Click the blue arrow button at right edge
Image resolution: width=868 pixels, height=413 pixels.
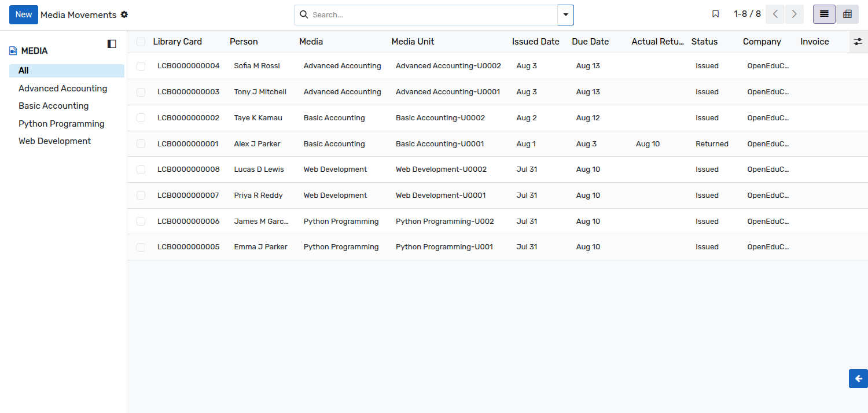[858, 378]
